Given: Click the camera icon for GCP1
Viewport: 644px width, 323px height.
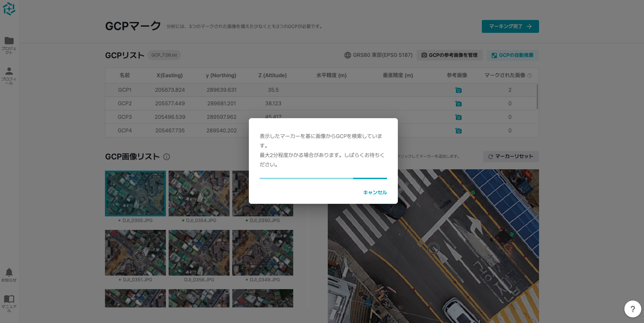Looking at the screenshot, I should [x=458, y=90].
